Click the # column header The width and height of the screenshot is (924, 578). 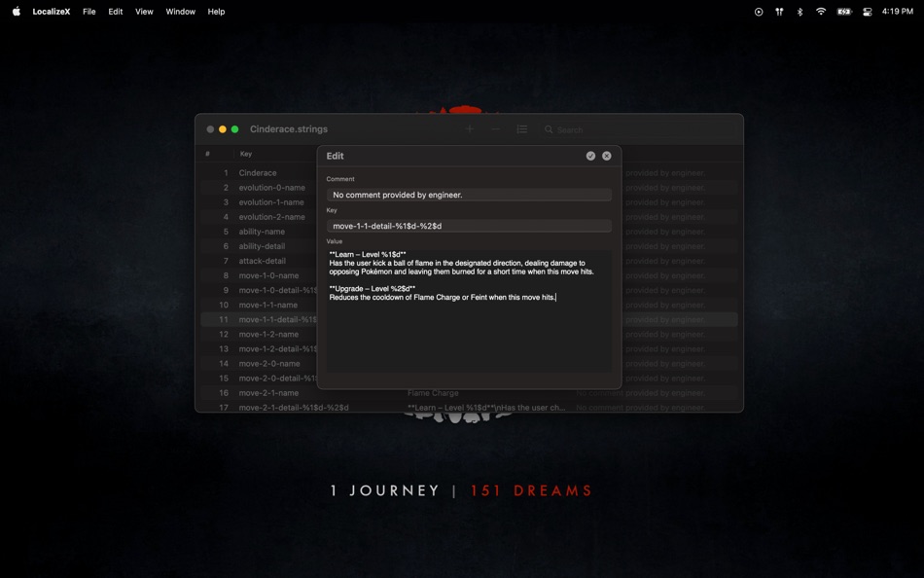pyautogui.click(x=207, y=154)
